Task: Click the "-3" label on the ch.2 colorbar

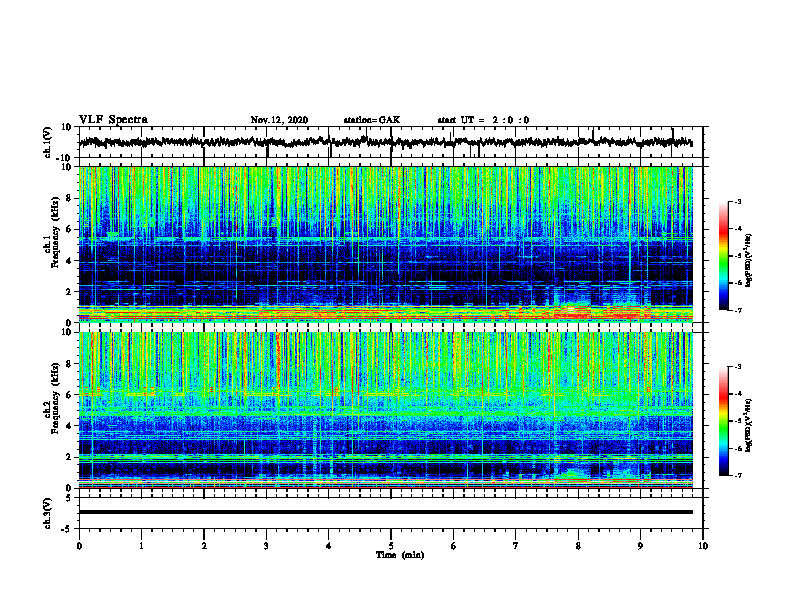Action: [x=738, y=367]
